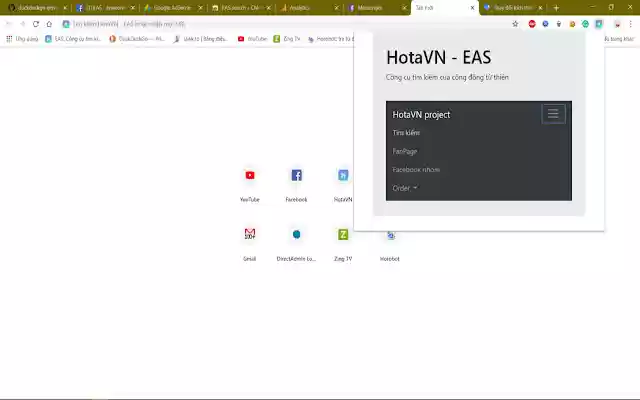This screenshot has height=400, width=640.
Task: Go forward to the next page
Action: click(22, 24)
